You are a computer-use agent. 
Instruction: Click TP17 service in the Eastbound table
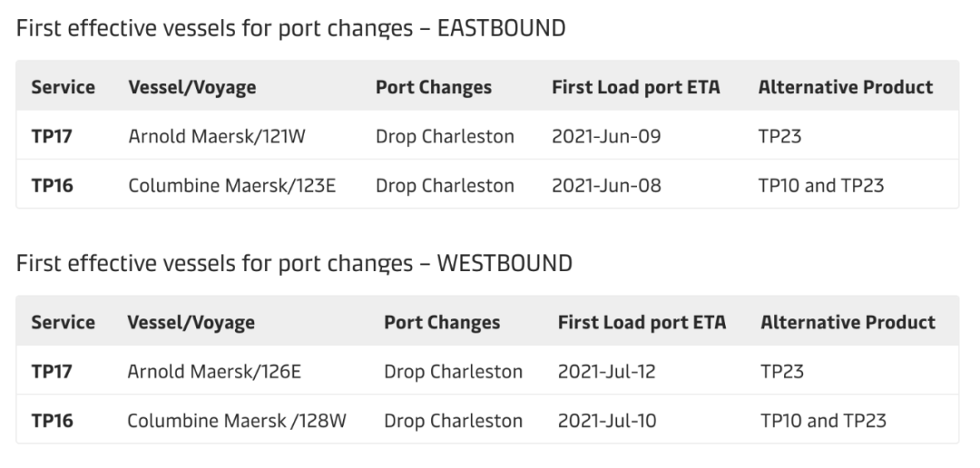[x=52, y=136]
